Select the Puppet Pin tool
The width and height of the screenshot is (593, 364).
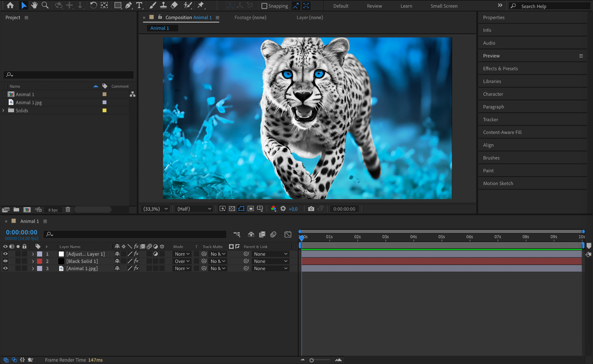pyautogui.click(x=200, y=5)
